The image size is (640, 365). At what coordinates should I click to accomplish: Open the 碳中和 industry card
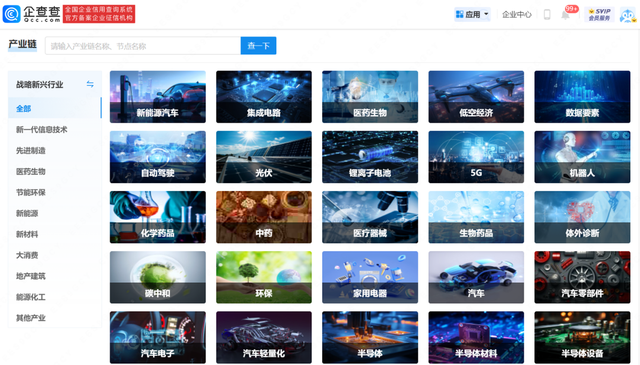(x=158, y=277)
